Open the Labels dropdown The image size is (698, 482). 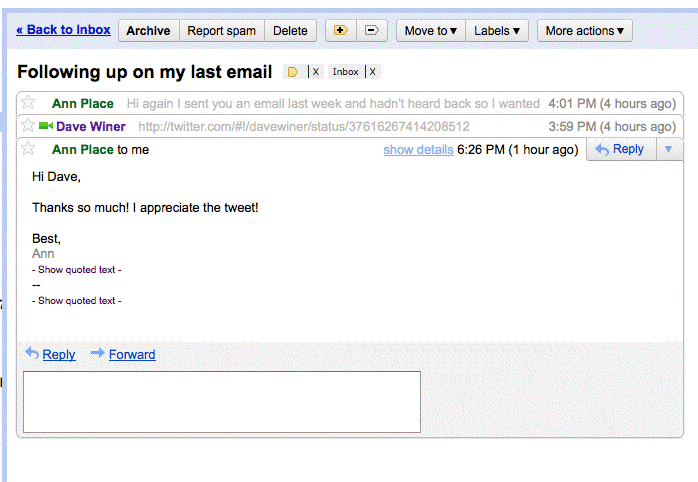pyautogui.click(x=497, y=30)
